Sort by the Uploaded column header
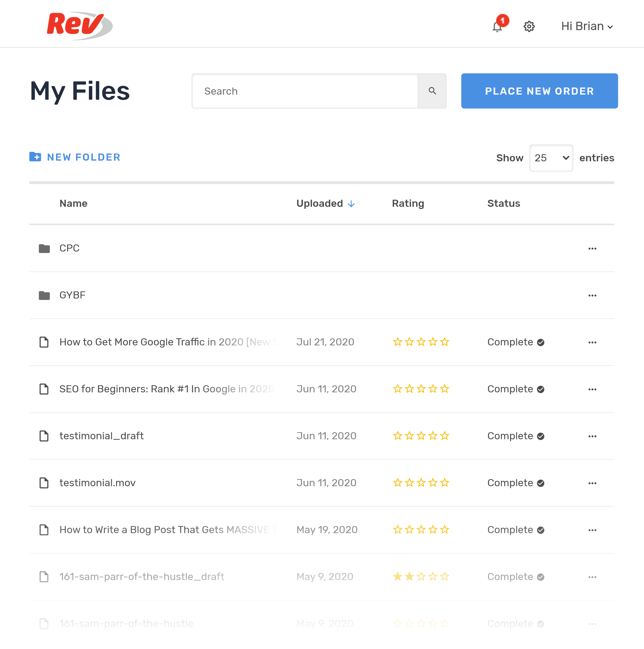644x649 pixels. pos(320,204)
